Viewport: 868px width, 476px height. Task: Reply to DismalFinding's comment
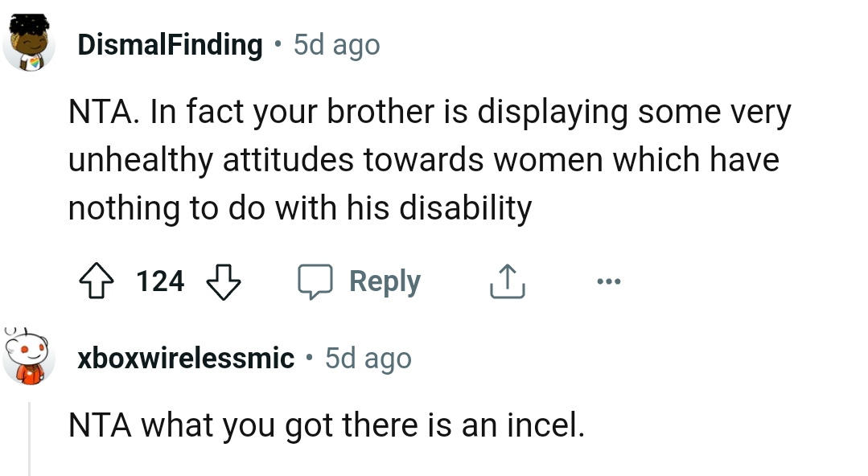tap(385, 281)
